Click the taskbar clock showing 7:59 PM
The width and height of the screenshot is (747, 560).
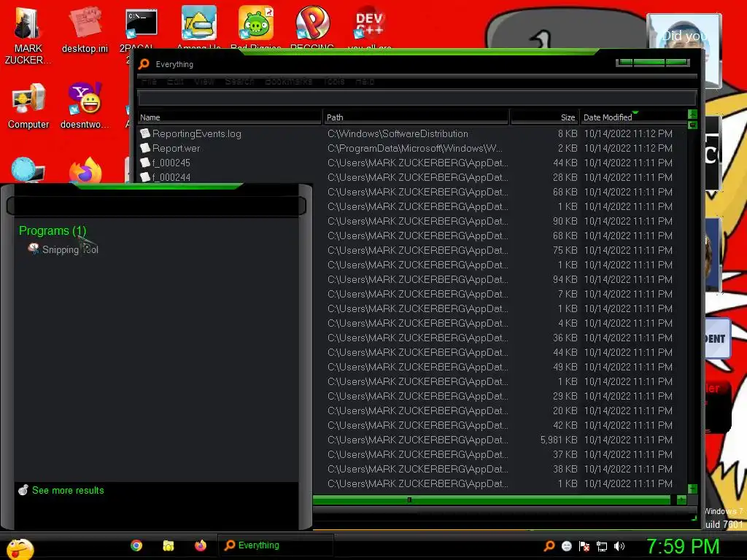point(682,546)
